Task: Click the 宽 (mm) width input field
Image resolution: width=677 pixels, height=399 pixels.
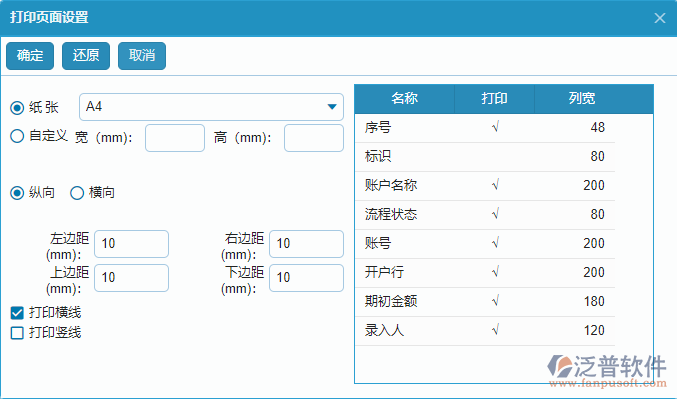Action: pos(175,138)
